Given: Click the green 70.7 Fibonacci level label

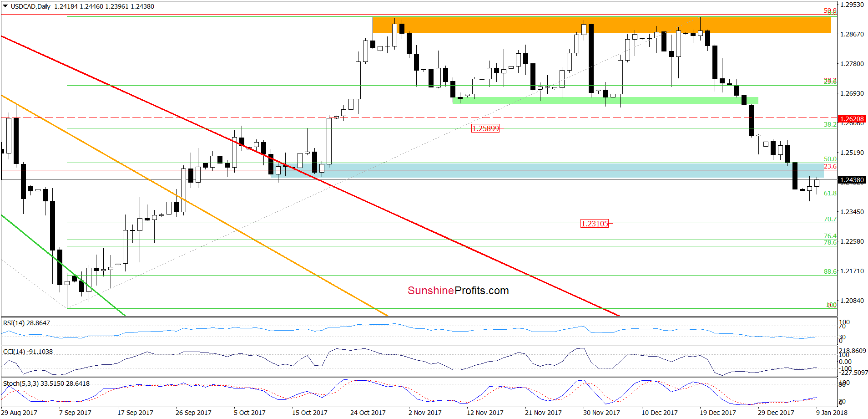Looking at the screenshot, I should 830,219.
